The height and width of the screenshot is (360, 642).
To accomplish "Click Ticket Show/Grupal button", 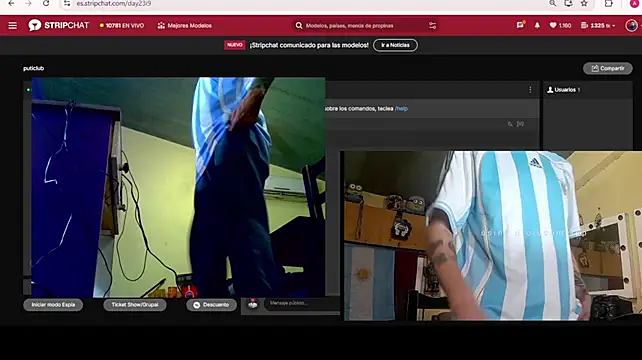I will (x=135, y=305).
